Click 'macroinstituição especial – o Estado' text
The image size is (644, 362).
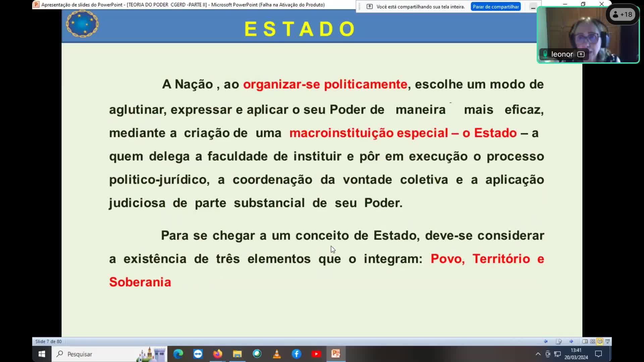click(403, 133)
